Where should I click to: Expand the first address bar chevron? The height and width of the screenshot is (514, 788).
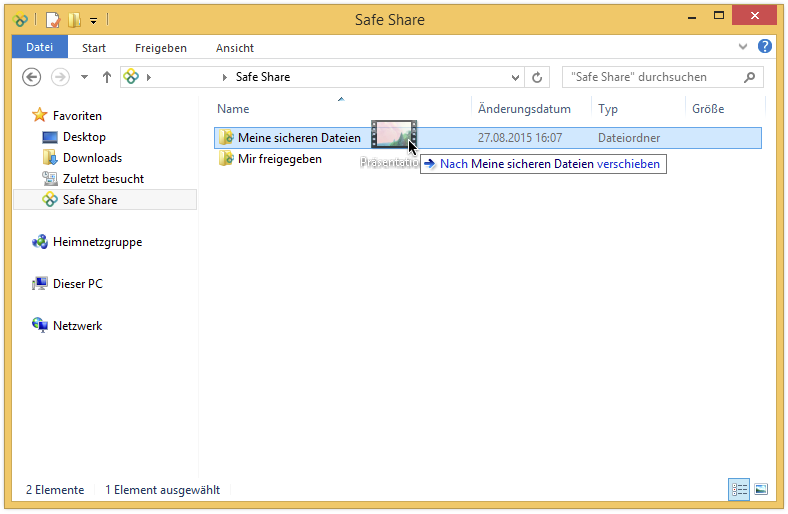[149, 77]
